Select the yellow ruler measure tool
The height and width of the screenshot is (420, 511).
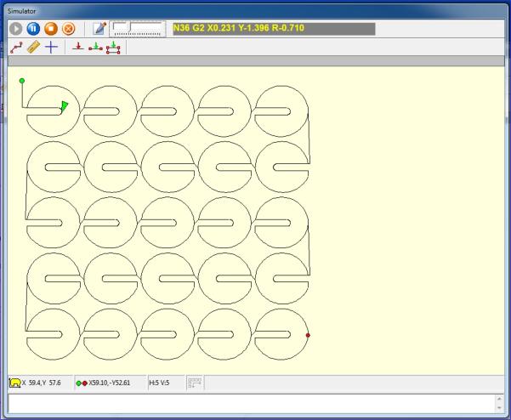click(33, 48)
